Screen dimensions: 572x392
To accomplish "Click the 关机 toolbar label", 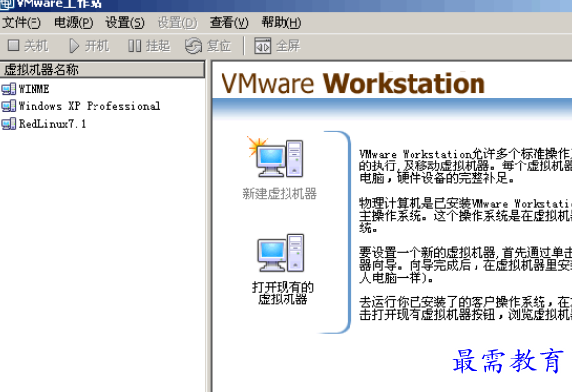I will pos(35,46).
